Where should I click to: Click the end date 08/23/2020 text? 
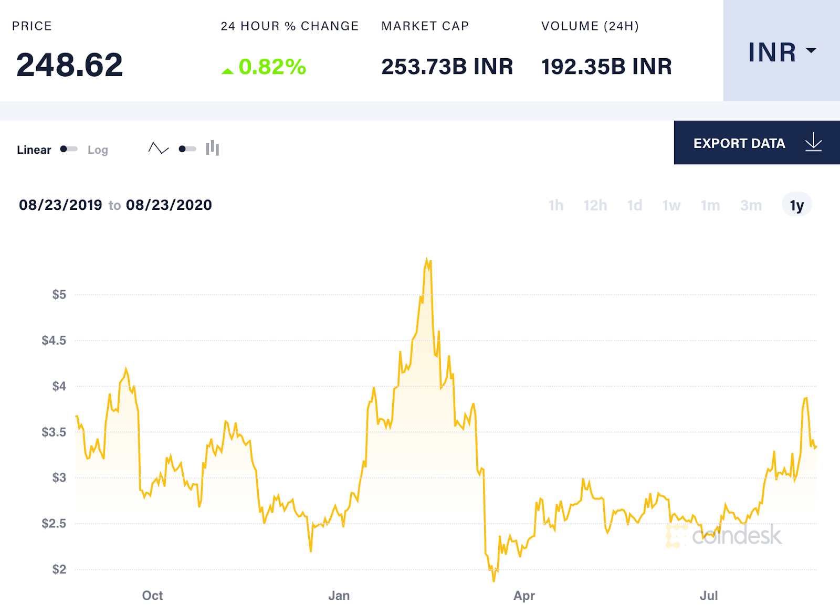pos(169,205)
